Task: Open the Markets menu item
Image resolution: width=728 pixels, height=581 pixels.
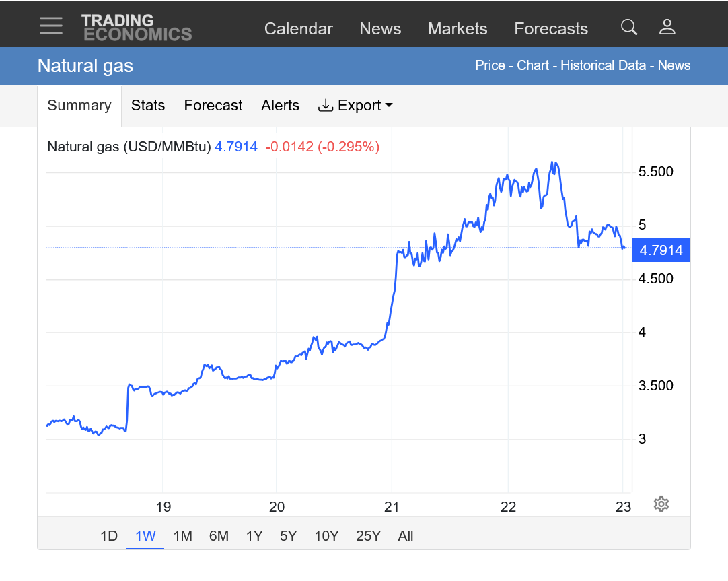Action: tap(458, 29)
